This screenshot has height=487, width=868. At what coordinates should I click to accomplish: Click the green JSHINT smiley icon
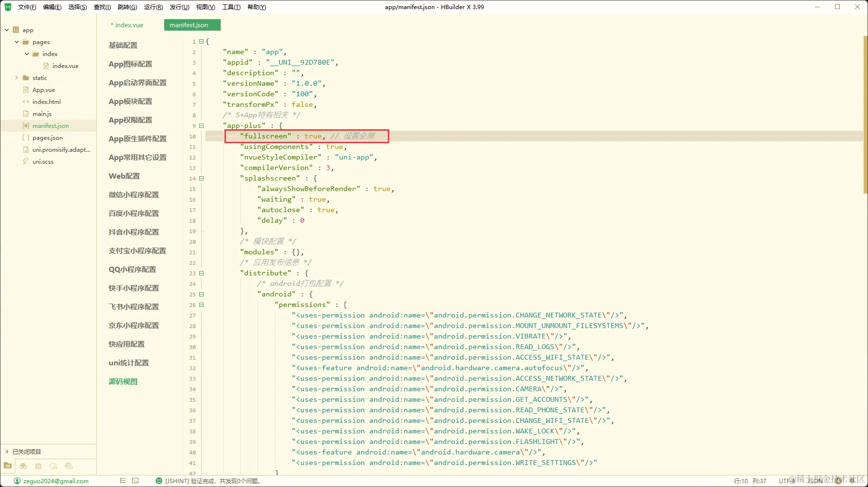pyautogui.click(x=159, y=481)
